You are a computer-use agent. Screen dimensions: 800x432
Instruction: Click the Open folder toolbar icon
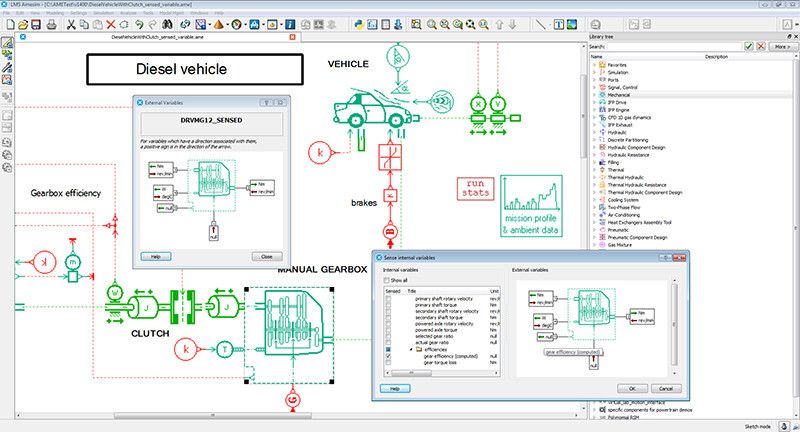pos(23,24)
